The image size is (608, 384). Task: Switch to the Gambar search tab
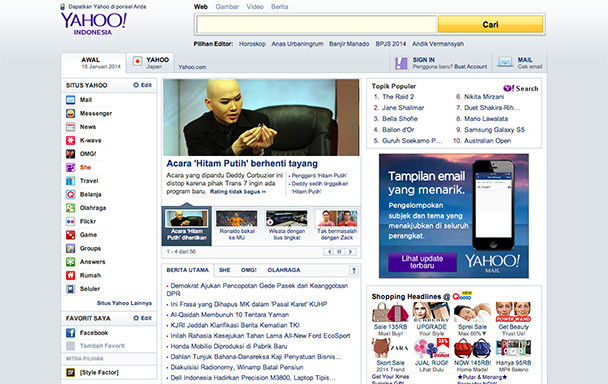pos(227,7)
